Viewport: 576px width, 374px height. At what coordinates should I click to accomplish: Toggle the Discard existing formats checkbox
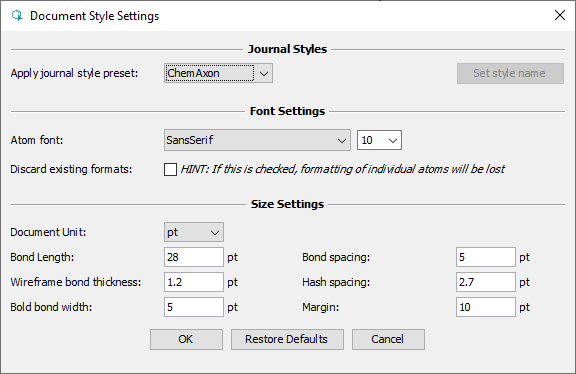pos(170,169)
